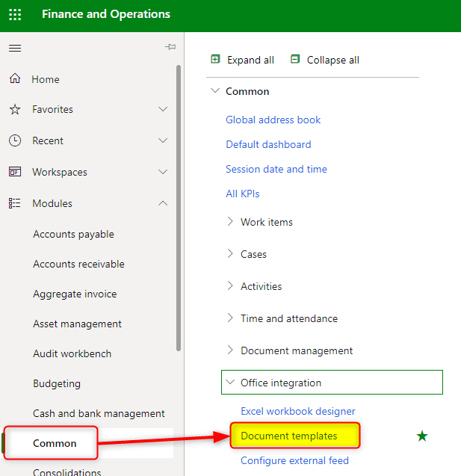Expand the Work items group
Viewport: 461px width, 476px height.
[x=230, y=222]
